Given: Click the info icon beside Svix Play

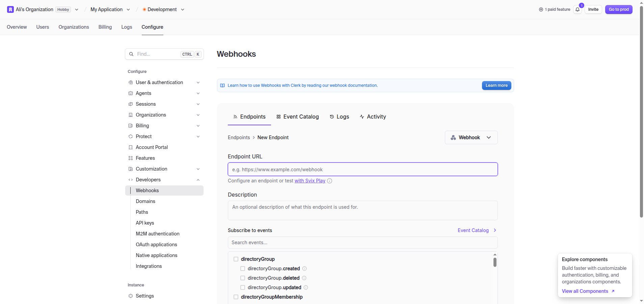Looking at the screenshot, I should point(330,181).
